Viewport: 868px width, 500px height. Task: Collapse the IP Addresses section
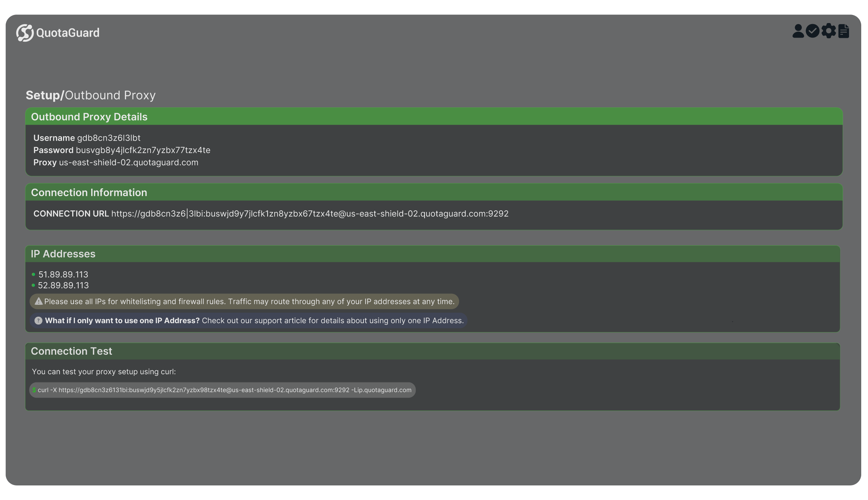point(63,254)
